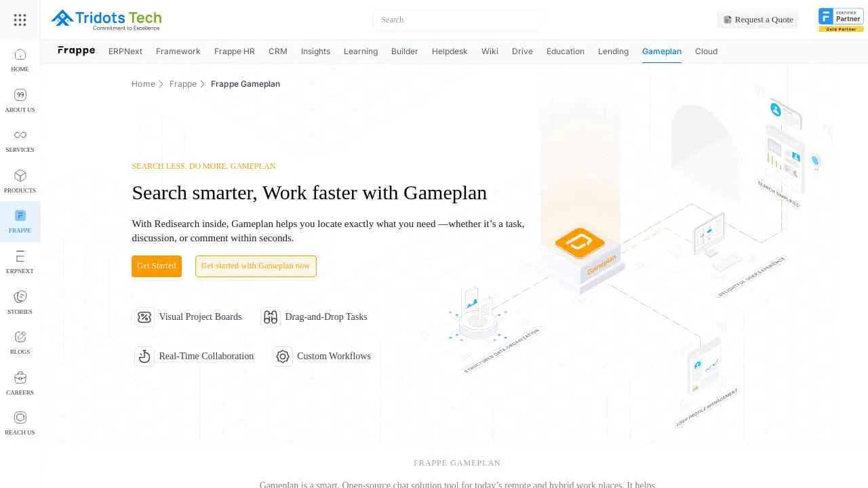
Task: Click the Request a Quote button
Action: [758, 20]
